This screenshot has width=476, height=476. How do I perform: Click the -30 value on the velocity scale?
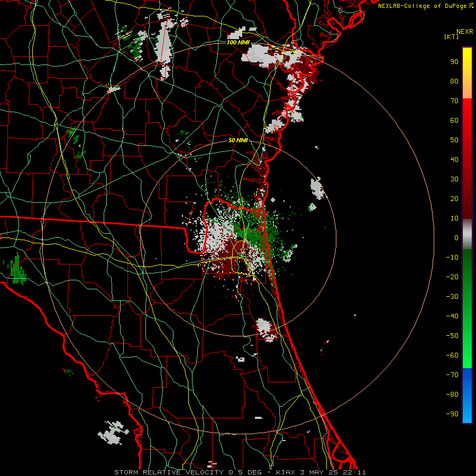pyautogui.click(x=452, y=297)
